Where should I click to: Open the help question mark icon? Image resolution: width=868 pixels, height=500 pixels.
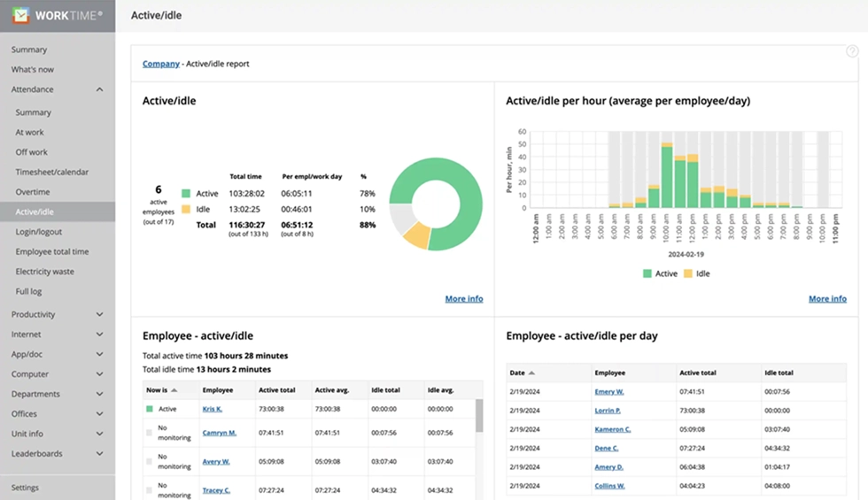[x=852, y=51]
